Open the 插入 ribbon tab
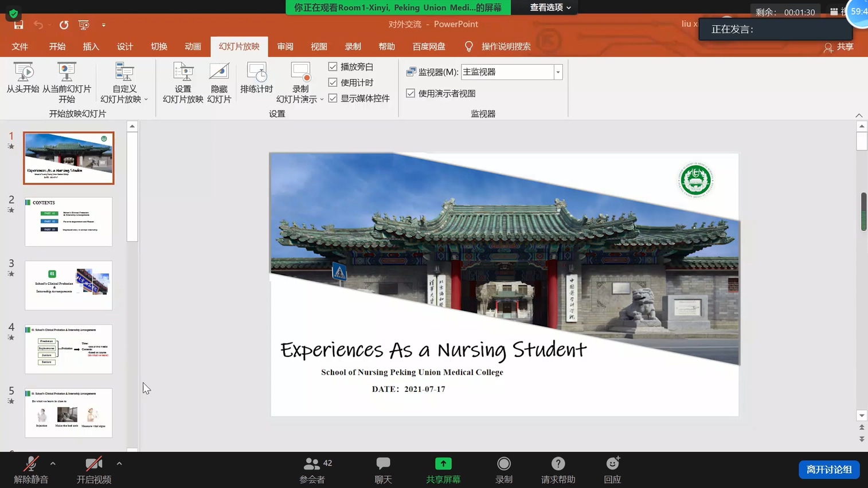 pyautogui.click(x=91, y=46)
